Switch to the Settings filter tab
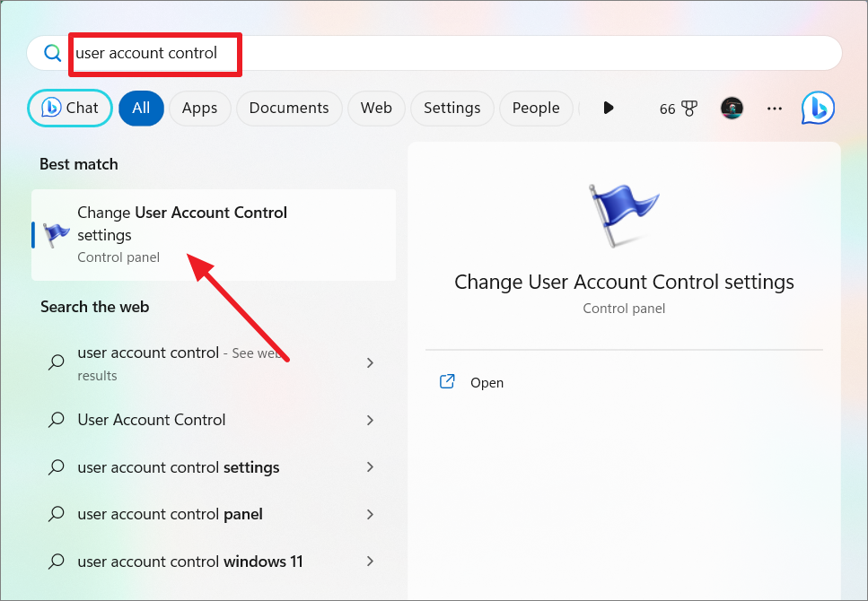The height and width of the screenshot is (601, 868). tap(452, 108)
